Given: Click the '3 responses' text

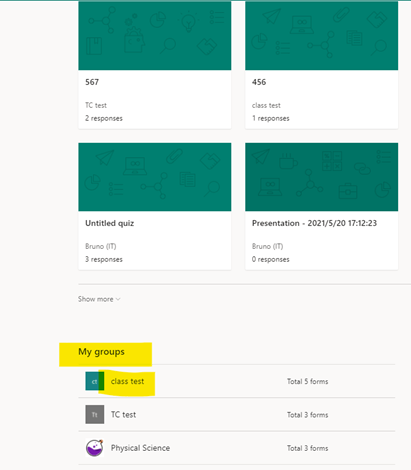Looking at the screenshot, I should [104, 259].
